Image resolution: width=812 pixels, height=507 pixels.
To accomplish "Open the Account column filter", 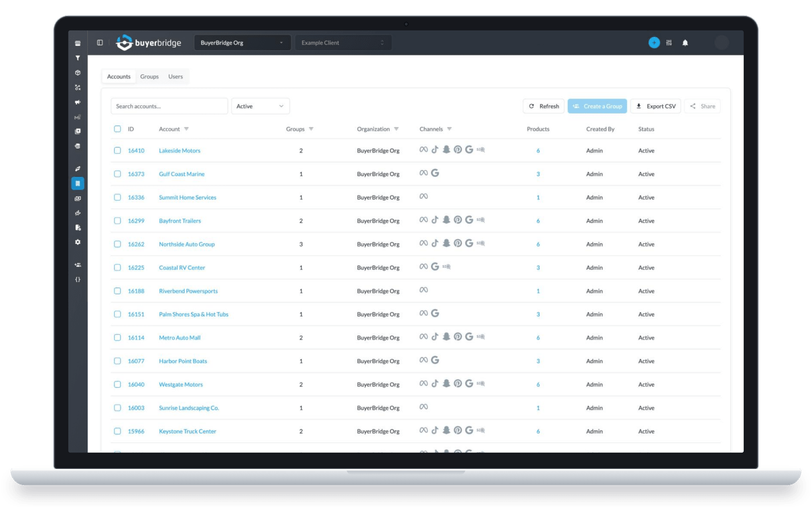I will tap(186, 129).
